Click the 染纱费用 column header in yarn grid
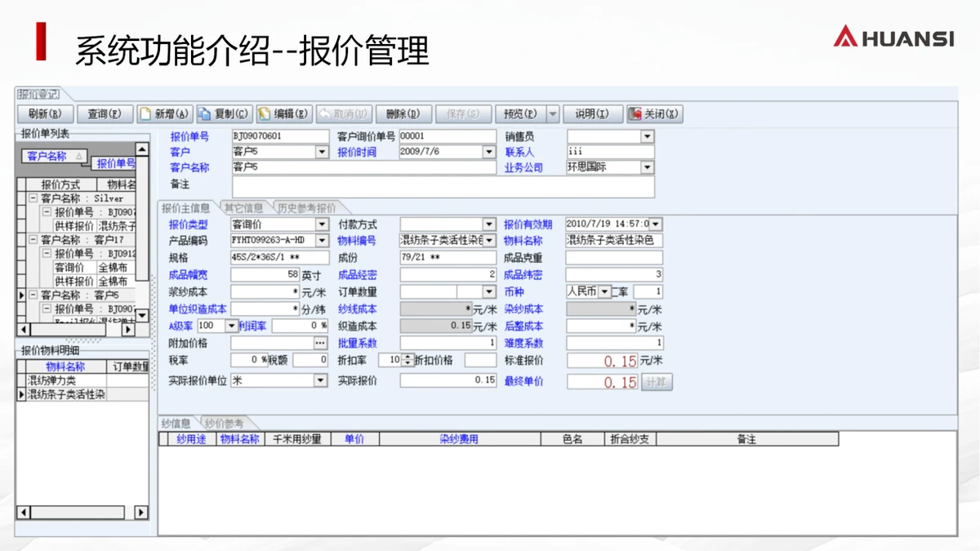The image size is (980, 551). (460, 439)
